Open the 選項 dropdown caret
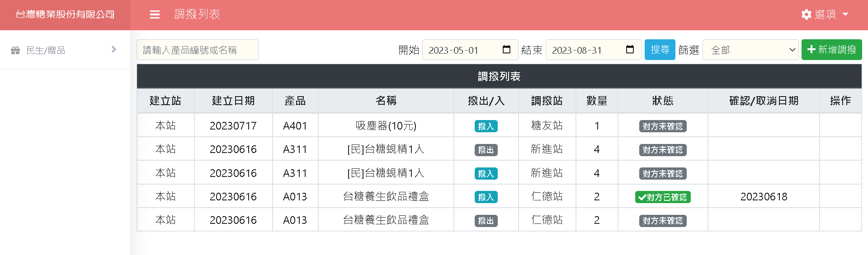The width and height of the screenshot is (868, 255). pos(845,14)
